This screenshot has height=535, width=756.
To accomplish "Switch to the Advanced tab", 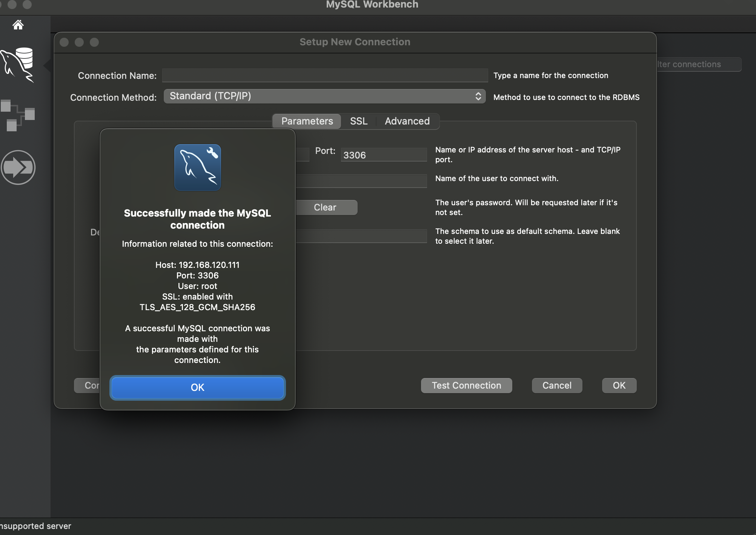I will [407, 121].
